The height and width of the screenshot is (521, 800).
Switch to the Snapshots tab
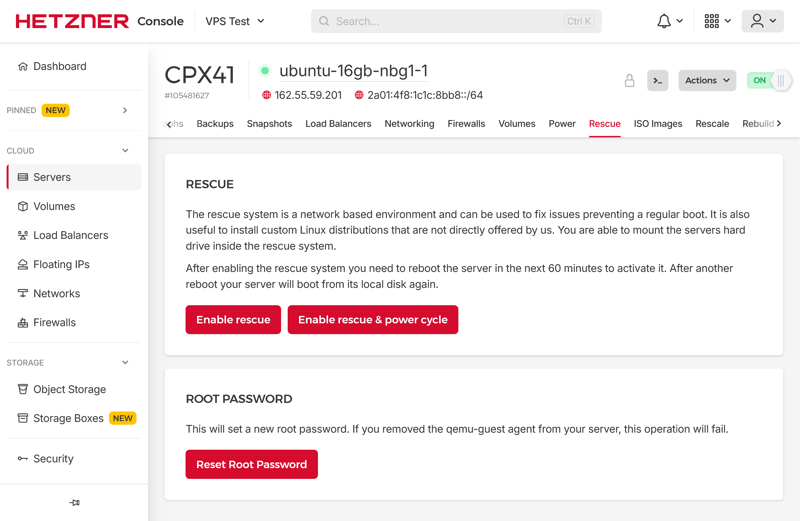(269, 124)
